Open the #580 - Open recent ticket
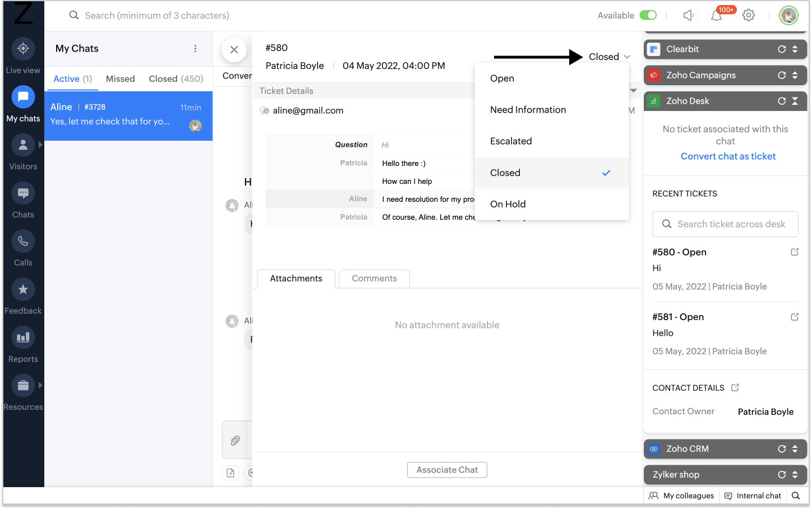Viewport: 812px width, 509px height. coord(679,252)
